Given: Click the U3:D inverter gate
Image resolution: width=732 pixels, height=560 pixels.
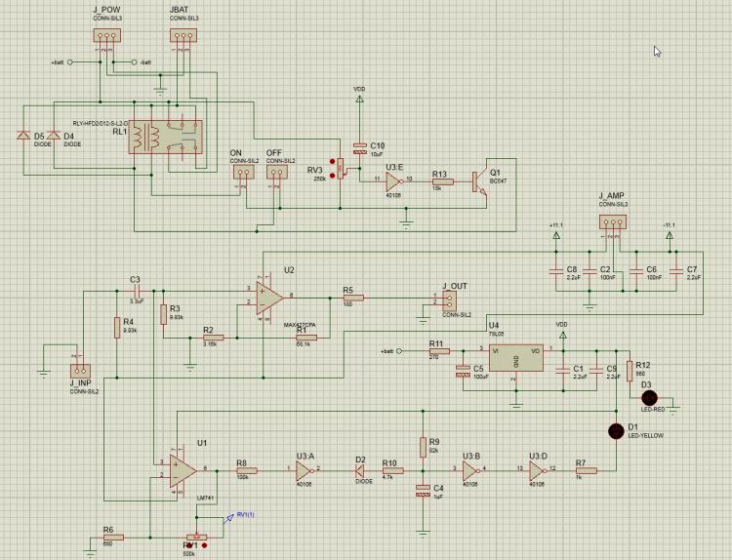Looking at the screenshot, I should [x=538, y=471].
